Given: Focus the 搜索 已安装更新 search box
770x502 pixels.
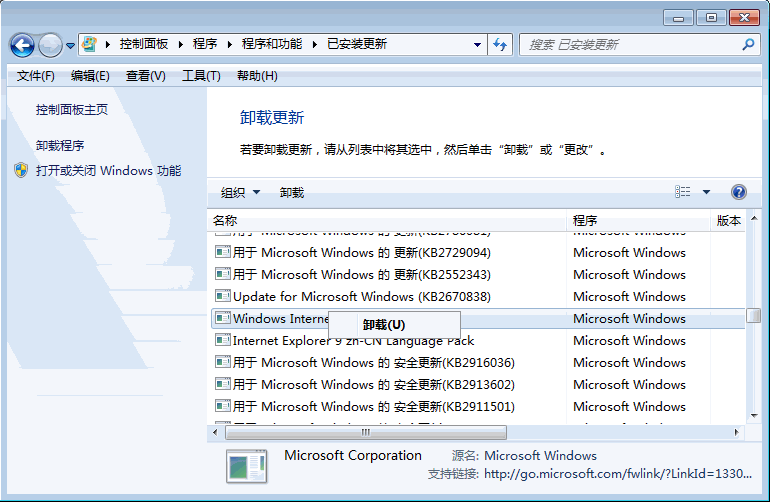Looking at the screenshot, I should pyautogui.click(x=631, y=45).
